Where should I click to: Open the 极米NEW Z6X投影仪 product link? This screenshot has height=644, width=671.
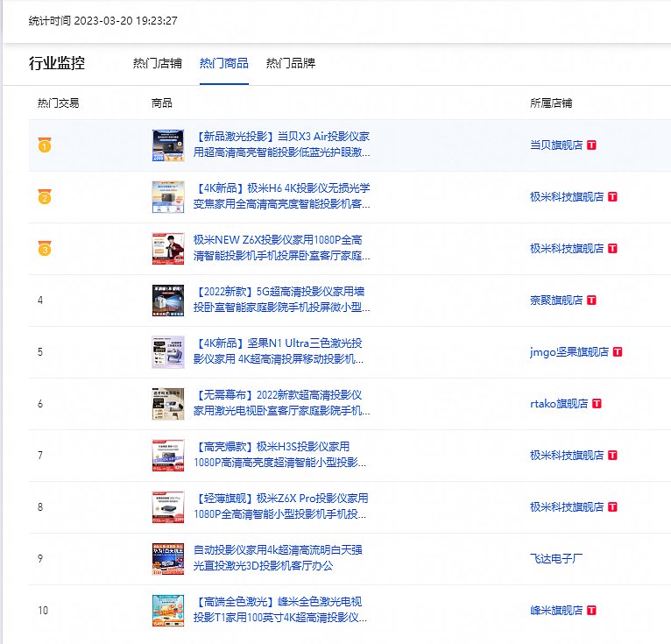[x=281, y=248]
